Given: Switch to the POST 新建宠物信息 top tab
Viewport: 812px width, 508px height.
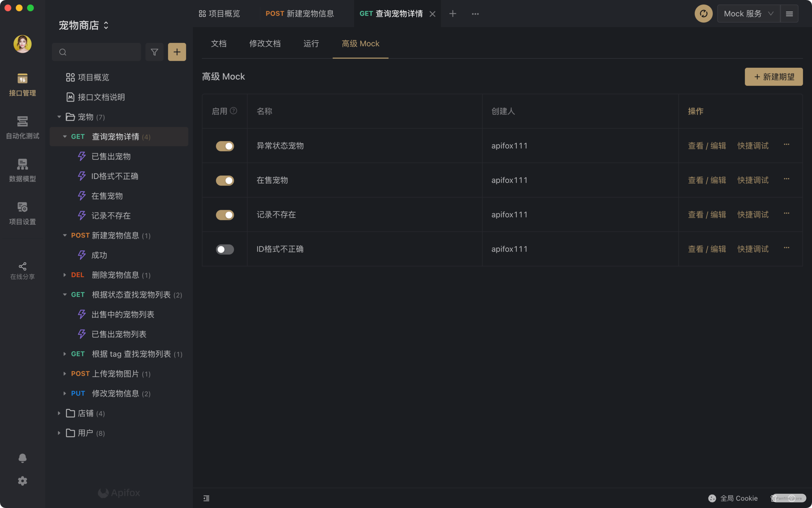Looking at the screenshot, I should [300, 14].
